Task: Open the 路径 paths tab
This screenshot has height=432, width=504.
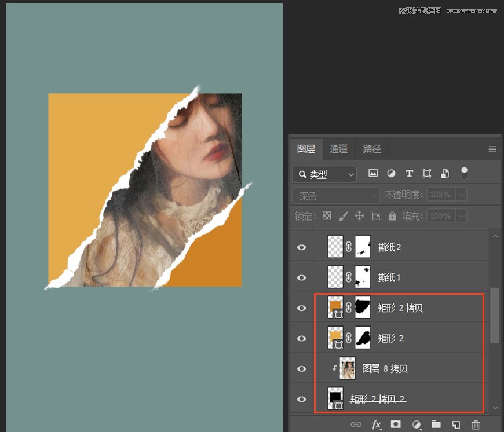Action: click(x=371, y=149)
